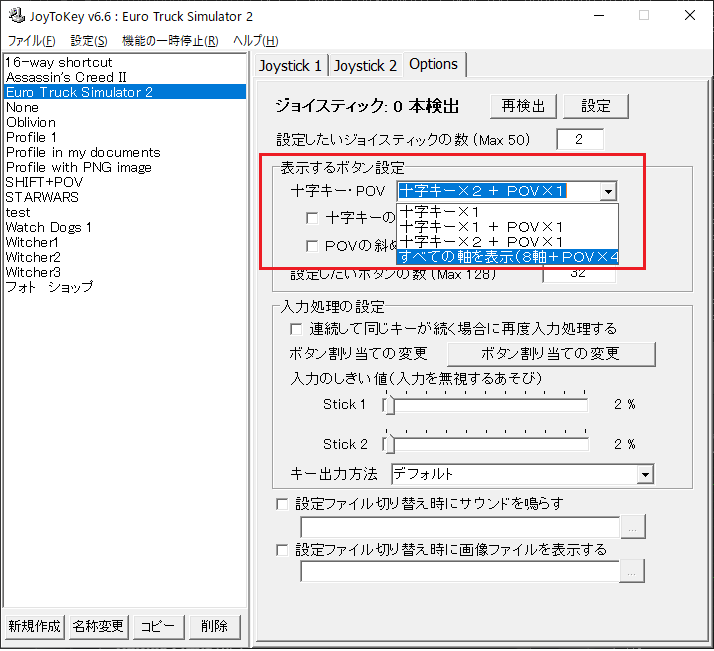Select the Oblivion profile
The image size is (714, 651).
click(x=125, y=122)
